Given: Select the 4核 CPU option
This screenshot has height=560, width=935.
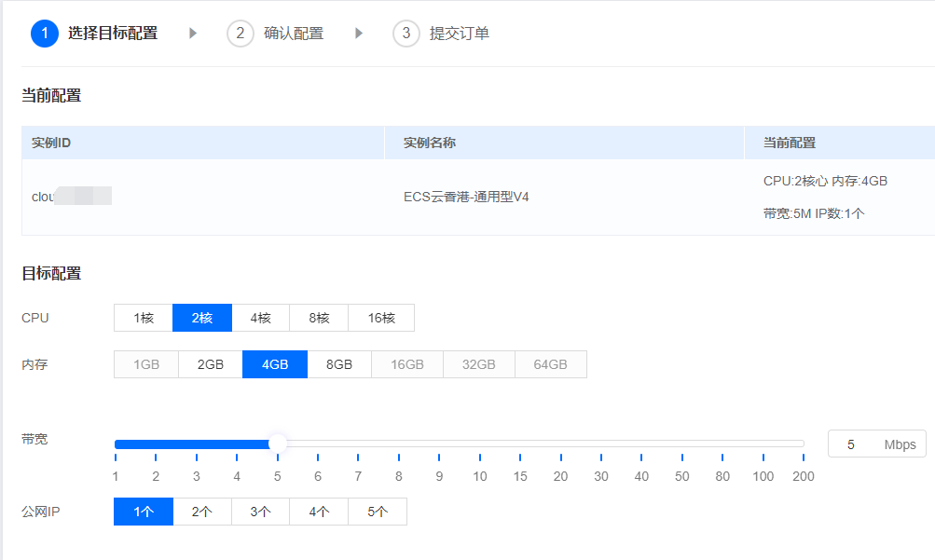Looking at the screenshot, I should click(x=260, y=318).
